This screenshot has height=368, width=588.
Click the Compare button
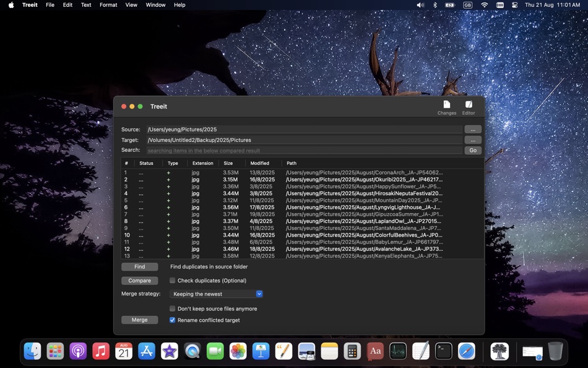click(x=139, y=281)
